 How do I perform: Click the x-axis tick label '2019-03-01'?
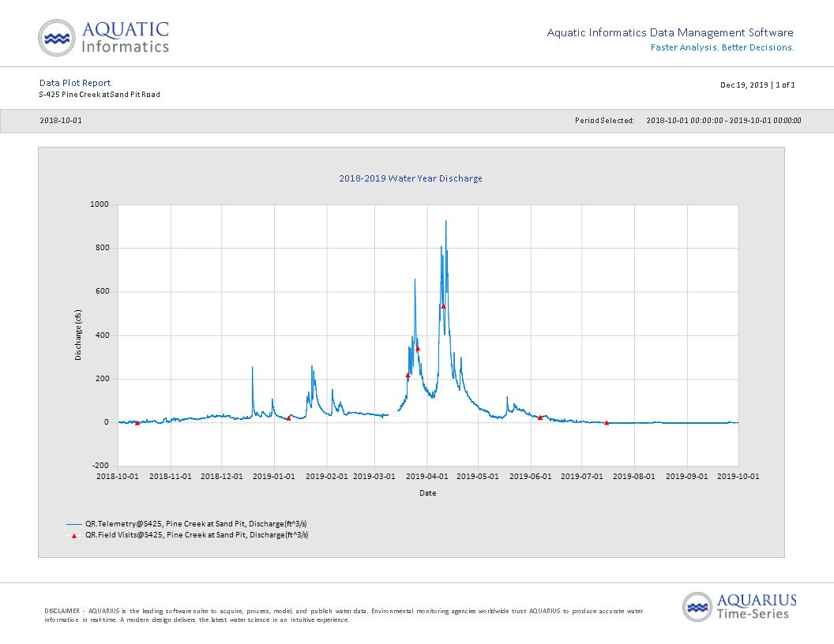[374, 476]
